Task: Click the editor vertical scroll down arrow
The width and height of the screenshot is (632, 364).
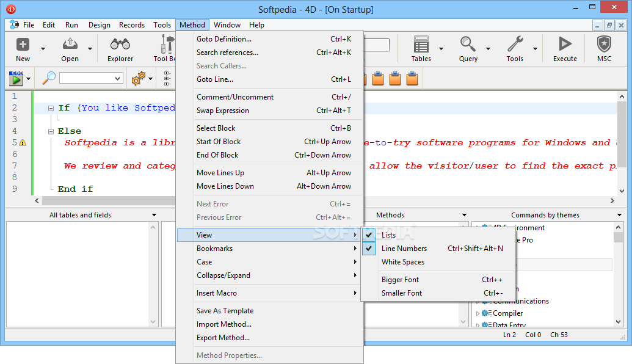Action: click(622, 191)
